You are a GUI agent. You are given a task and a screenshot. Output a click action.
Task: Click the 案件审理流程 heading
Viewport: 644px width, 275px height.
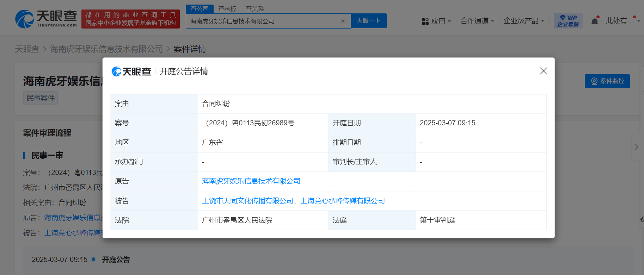pyautogui.click(x=47, y=133)
